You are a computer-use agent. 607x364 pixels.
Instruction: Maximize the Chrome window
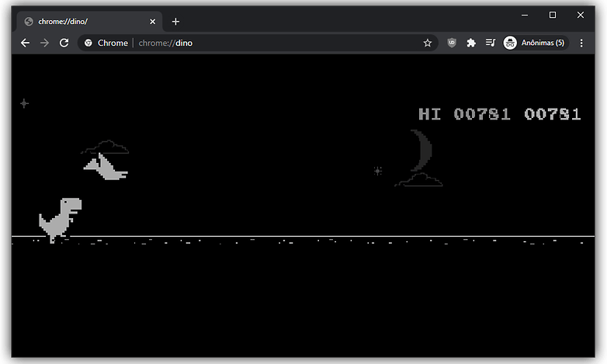click(x=553, y=15)
